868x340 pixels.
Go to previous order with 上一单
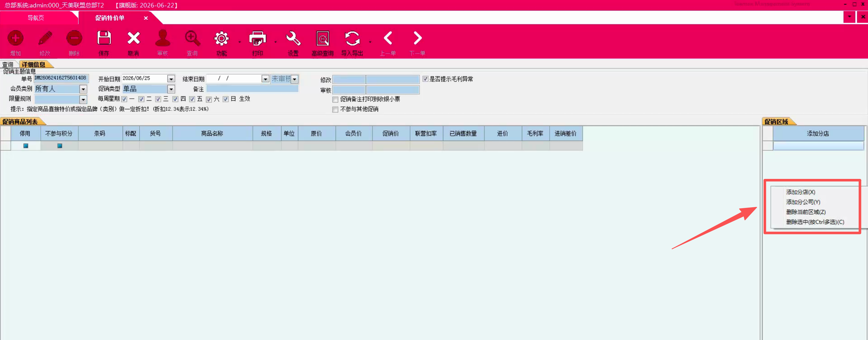[388, 38]
